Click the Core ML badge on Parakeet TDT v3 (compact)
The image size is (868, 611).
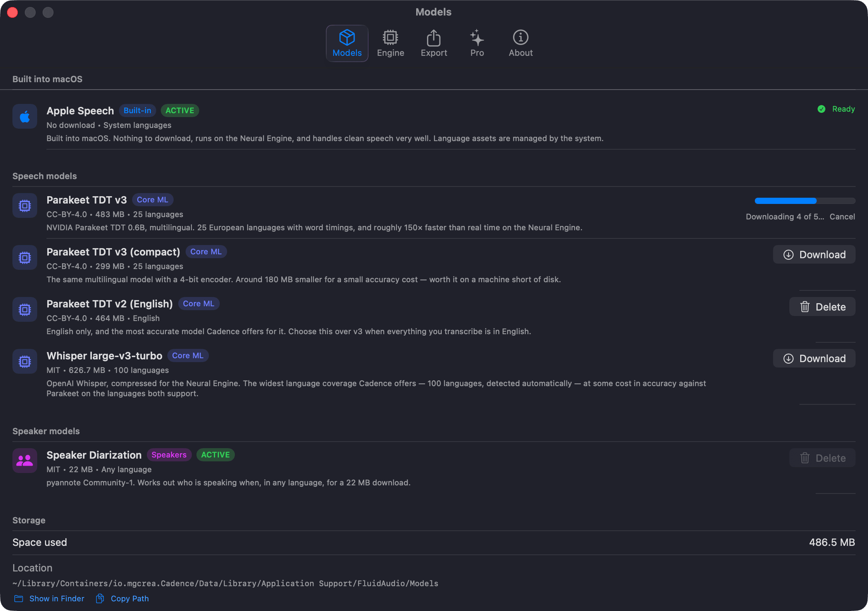[206, 252]
